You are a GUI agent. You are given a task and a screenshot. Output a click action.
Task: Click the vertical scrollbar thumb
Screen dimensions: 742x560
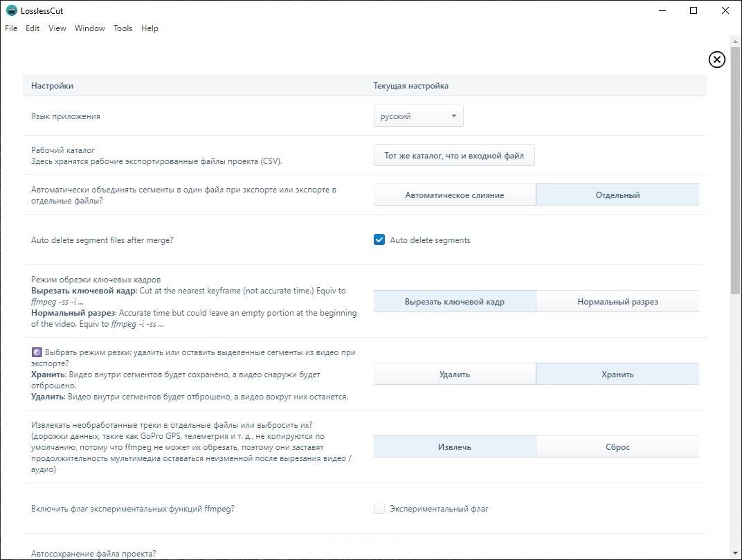pyautogui.click(x=735, y=166)
